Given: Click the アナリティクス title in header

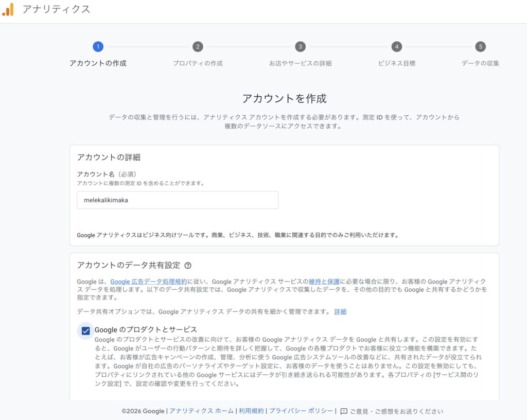Looking at the screenshot, I should (x=57, y=9).
